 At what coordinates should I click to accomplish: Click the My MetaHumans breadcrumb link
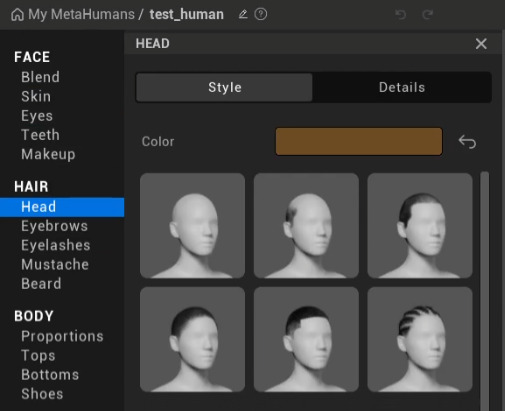(81, 14)
